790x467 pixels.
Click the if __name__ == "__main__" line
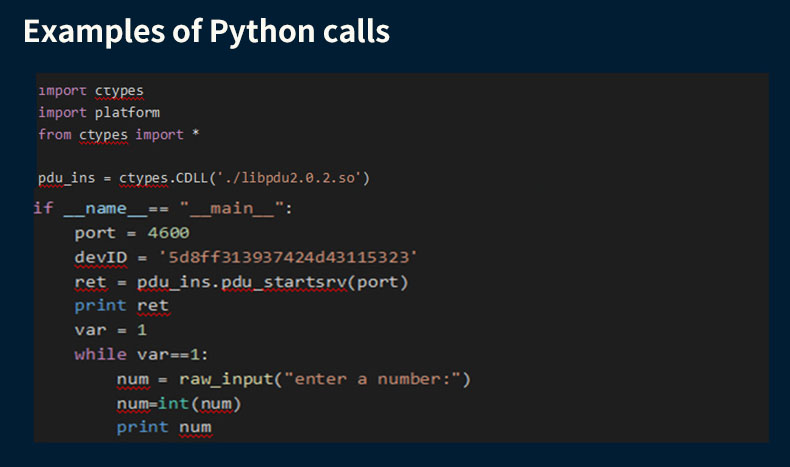[164, 208]
